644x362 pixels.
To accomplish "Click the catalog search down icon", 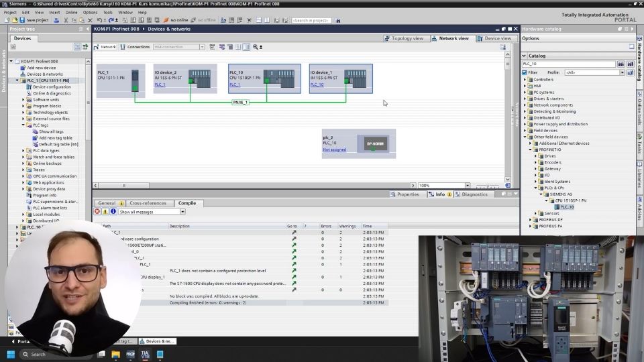I will click(621, 64).
